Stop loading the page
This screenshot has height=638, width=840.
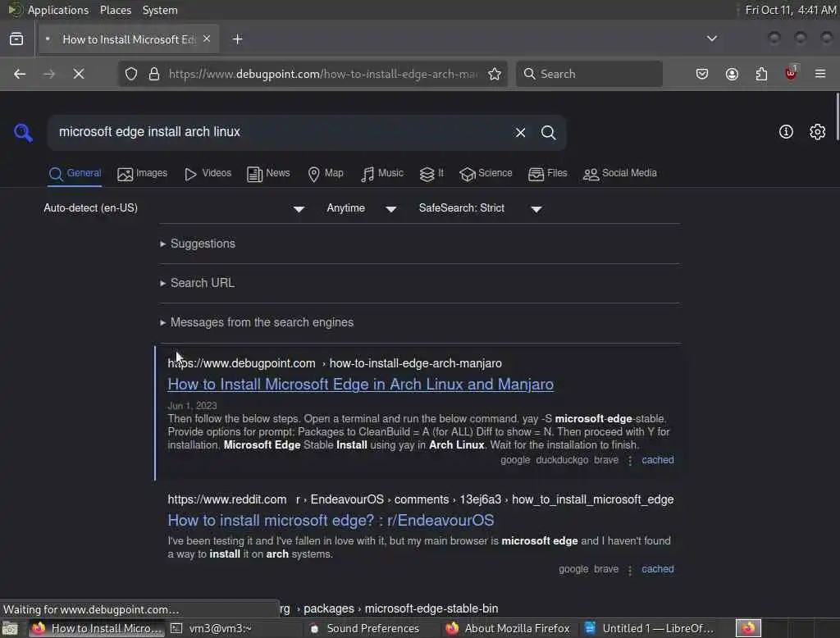[79, 74]
